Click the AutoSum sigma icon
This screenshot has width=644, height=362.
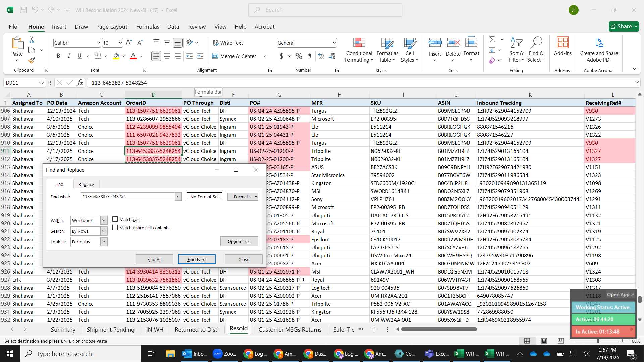(x=492, y=40)
